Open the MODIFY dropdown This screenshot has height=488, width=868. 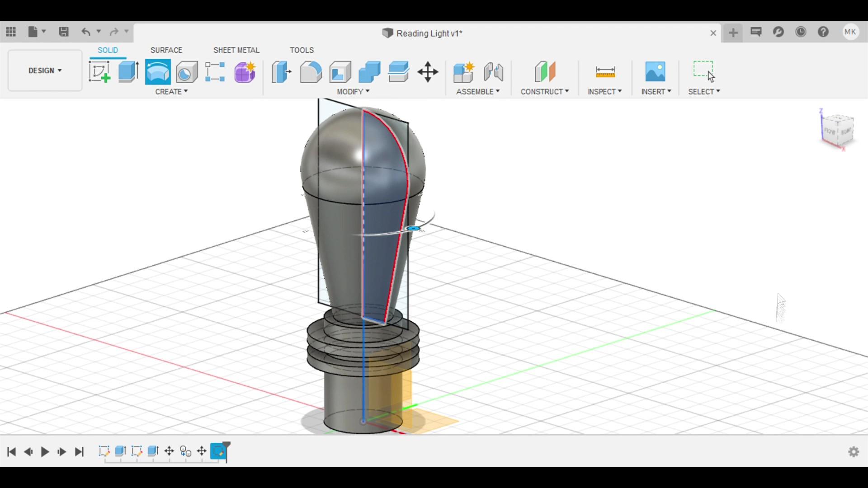click(x=353, y=91)
